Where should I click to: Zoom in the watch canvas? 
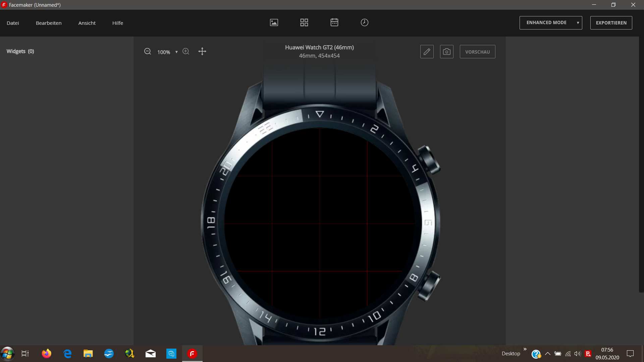[x=186, y=51]
